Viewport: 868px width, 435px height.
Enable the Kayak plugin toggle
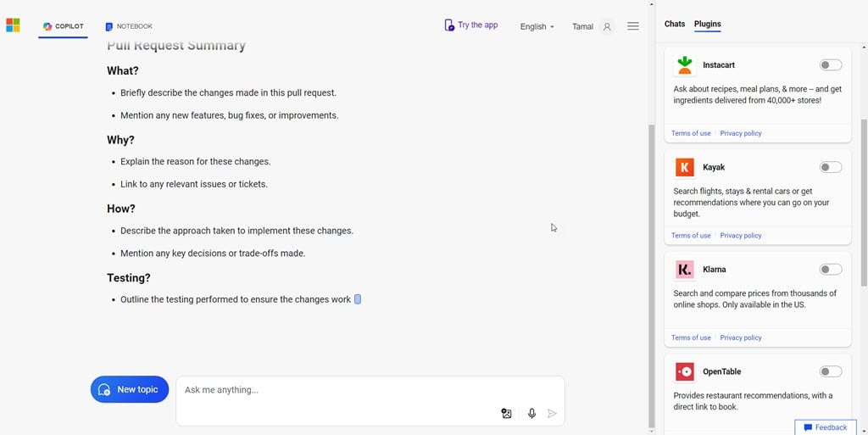pyautogui.click(x=831, y=167)
